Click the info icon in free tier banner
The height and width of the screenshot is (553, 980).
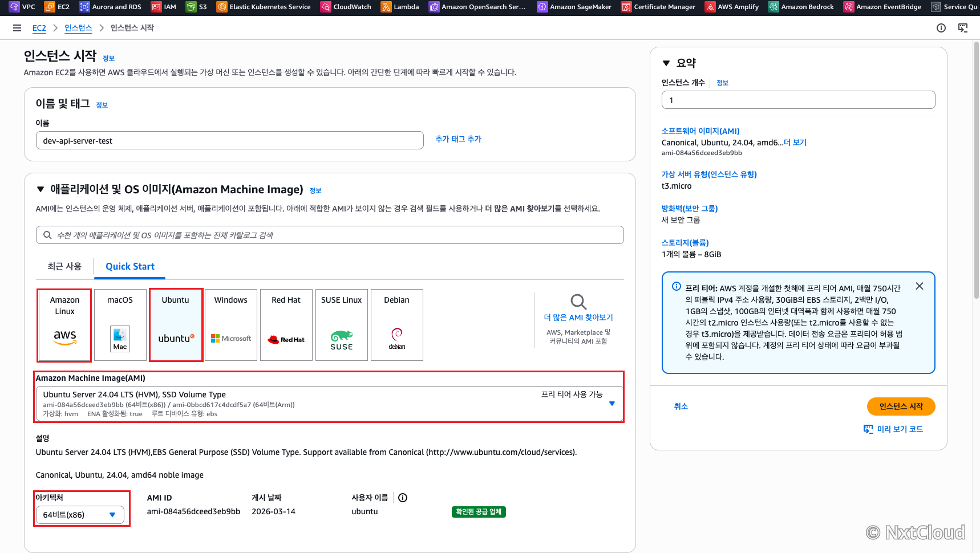click(x=677, y=286)
